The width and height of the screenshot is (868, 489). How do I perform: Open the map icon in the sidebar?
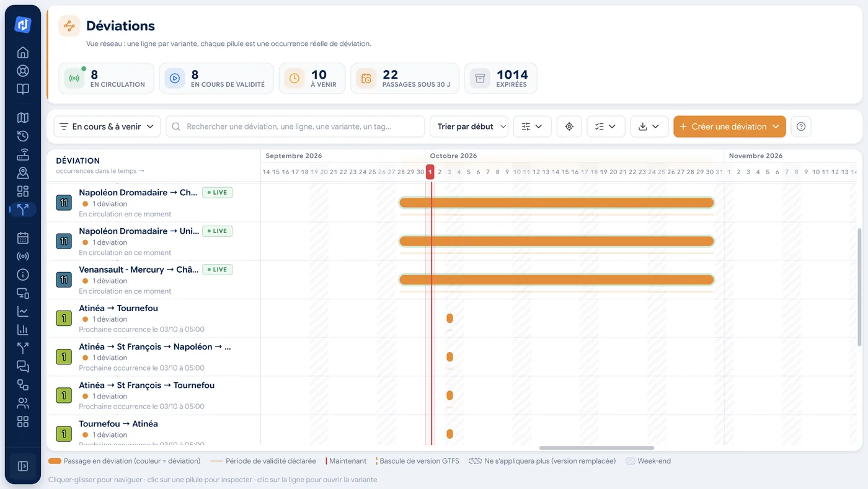(x=23, y=118)
